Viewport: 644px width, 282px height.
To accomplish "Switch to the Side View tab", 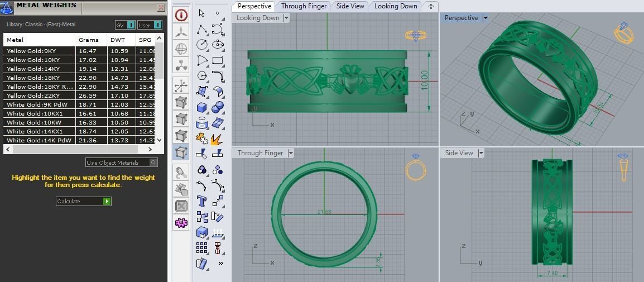I will [x=350, y=6].
